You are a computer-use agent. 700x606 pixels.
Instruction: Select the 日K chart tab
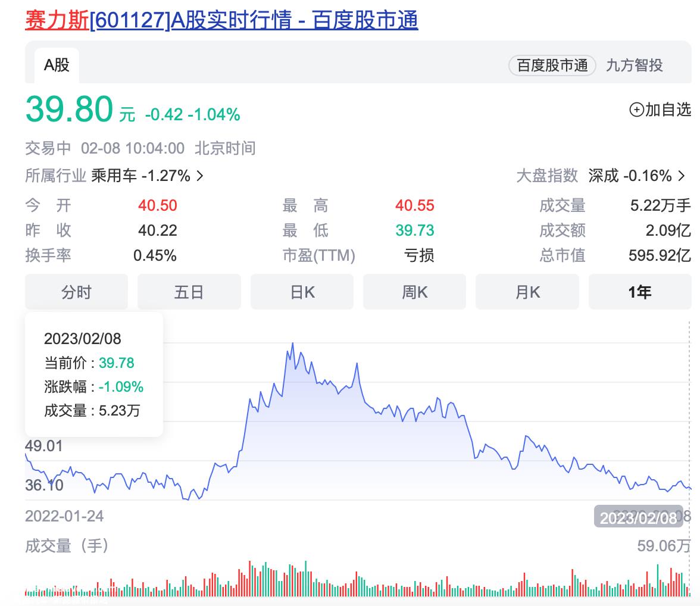point(302,292)
